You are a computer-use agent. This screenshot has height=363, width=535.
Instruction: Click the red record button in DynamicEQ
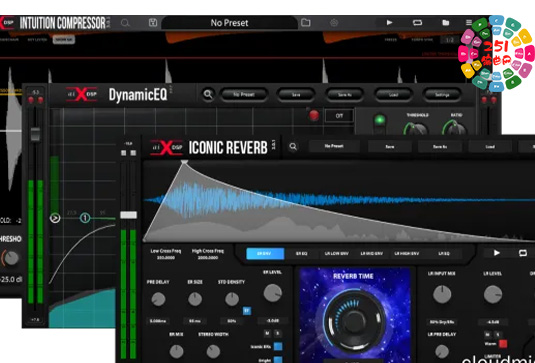pos(314,115)
